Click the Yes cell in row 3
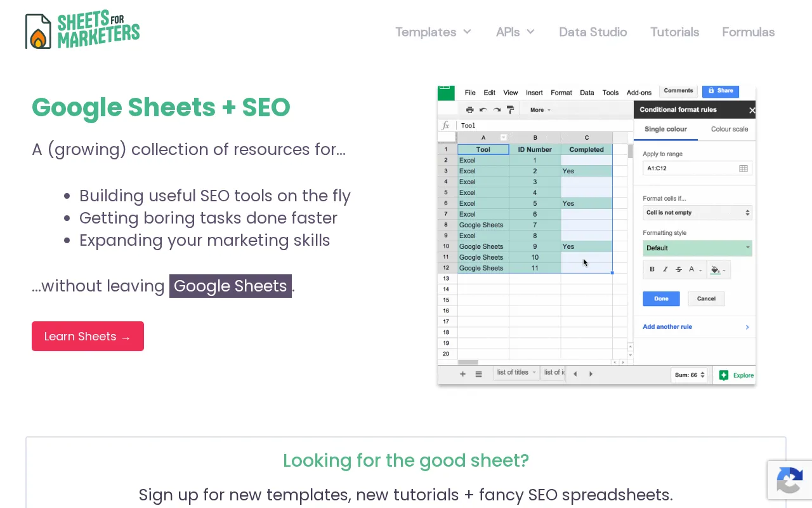The height and width of the screenshot is (508, 812). point(587,171)
